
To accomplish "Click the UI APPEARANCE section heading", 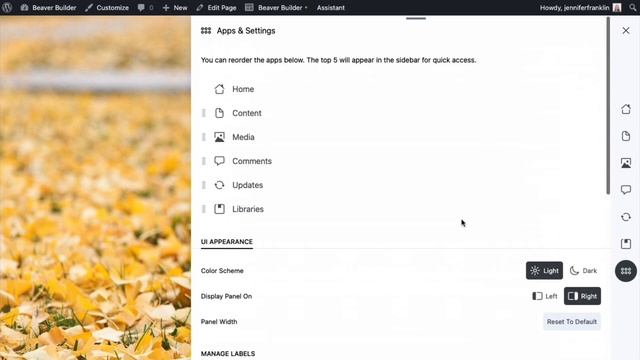I will [227, 242].
